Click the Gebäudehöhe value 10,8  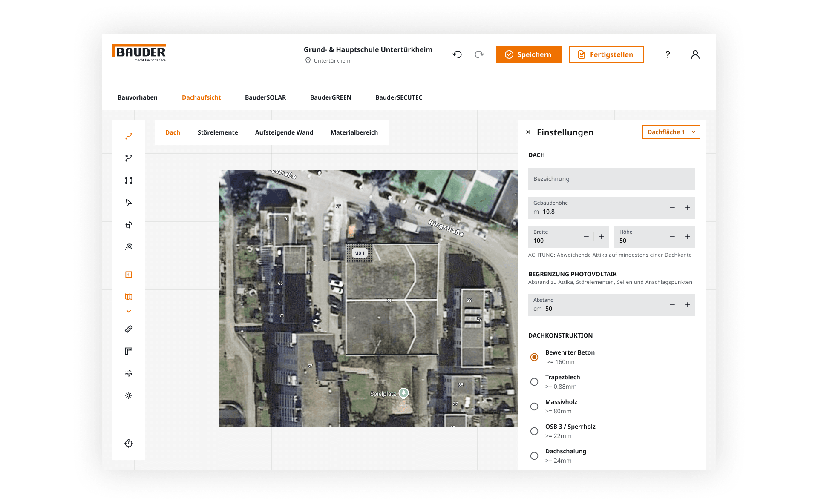pyautogui.click(x=549, y=212)
